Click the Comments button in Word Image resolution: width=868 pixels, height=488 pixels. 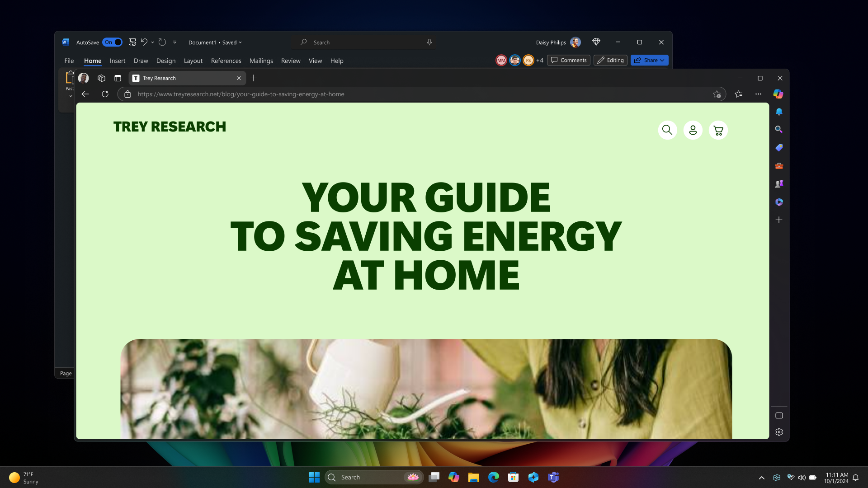[x=568, y=60]
